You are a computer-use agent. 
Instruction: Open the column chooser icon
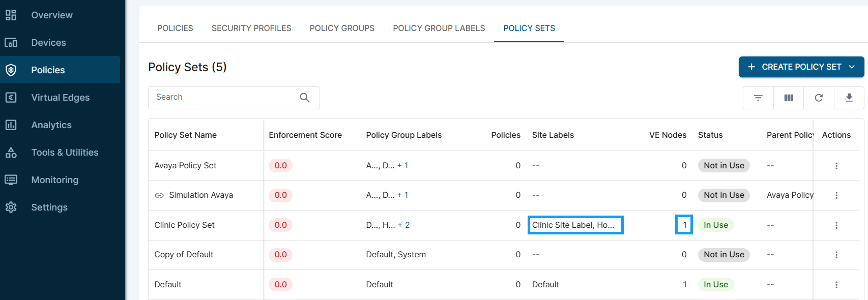coord(789,98)
